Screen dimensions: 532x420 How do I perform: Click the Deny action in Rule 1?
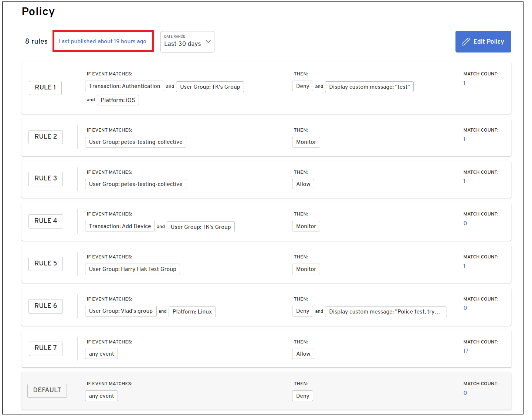[302, 86]
